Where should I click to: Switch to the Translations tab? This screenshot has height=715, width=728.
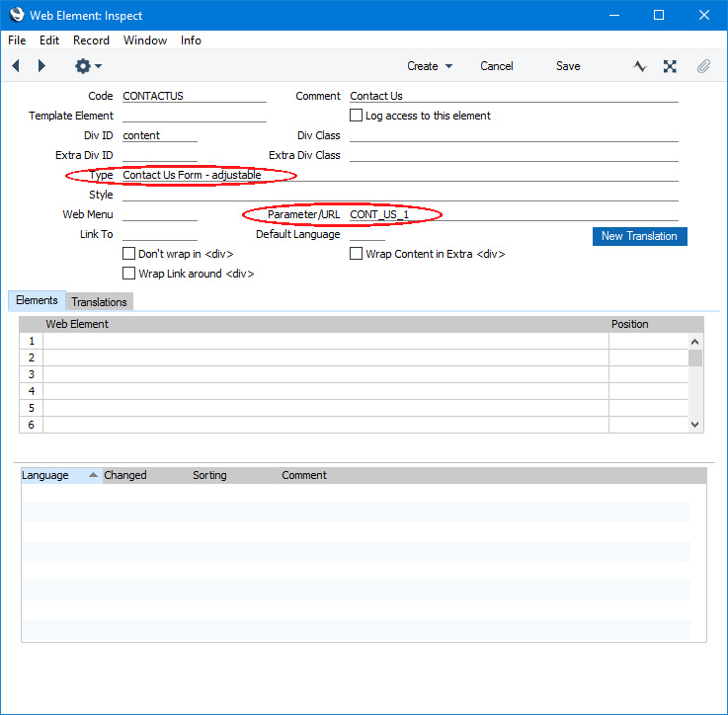pos(99,302)
